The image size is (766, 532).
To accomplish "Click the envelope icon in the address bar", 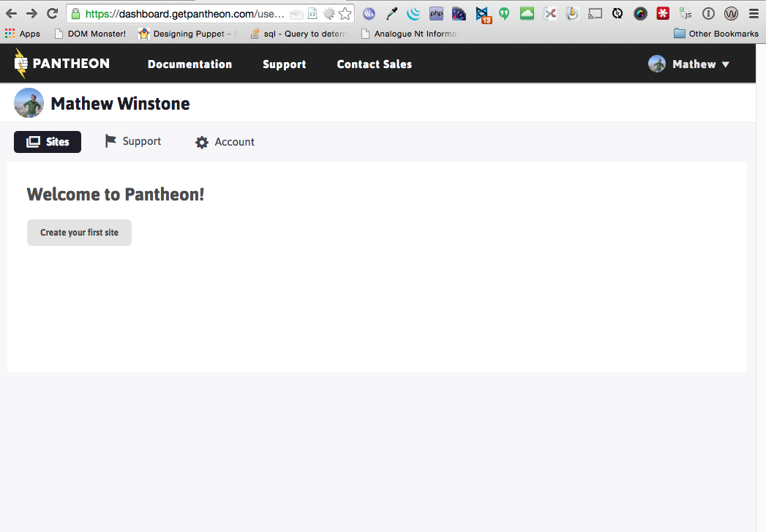I will 296,14.
